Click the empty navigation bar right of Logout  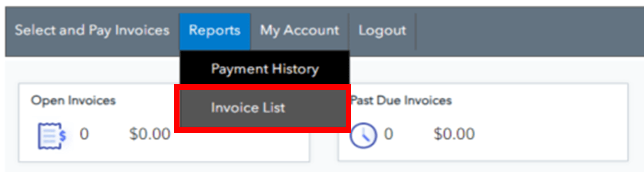[533, 30]
